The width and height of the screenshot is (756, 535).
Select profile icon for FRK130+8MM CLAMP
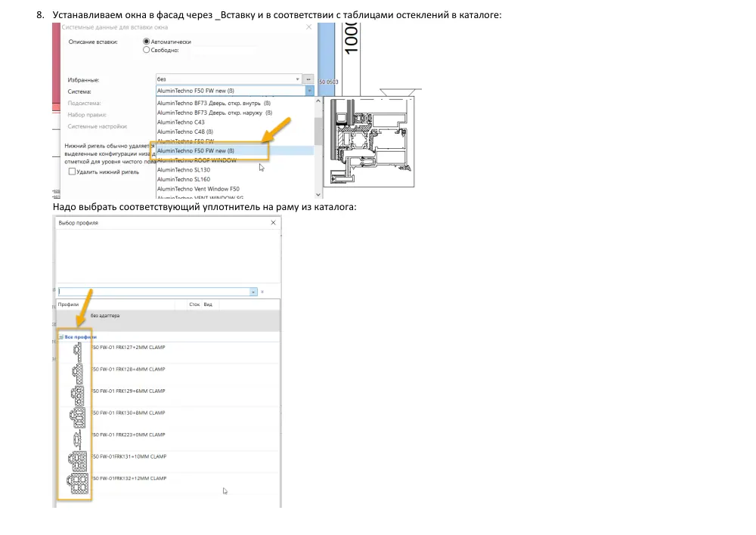point(78,418)
